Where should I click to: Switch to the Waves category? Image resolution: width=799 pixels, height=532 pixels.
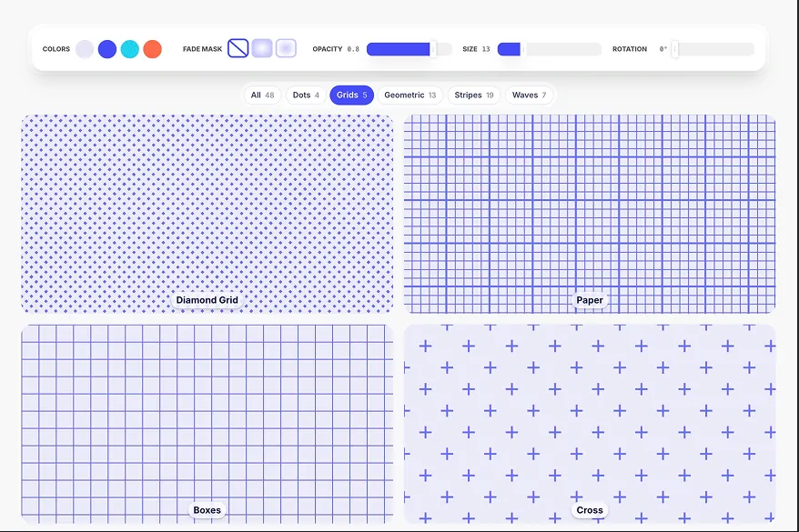(x=529, y=95)
